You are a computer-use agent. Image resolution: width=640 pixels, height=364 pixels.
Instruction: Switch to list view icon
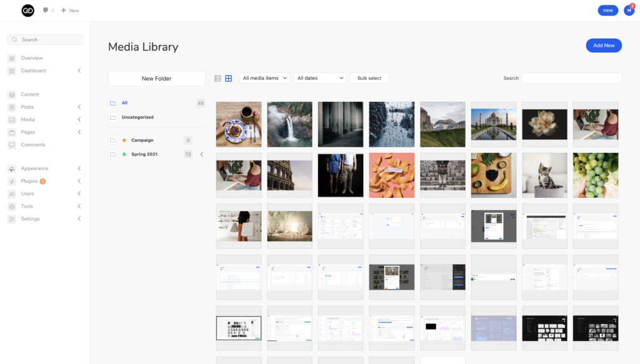(x=217, y=78)
